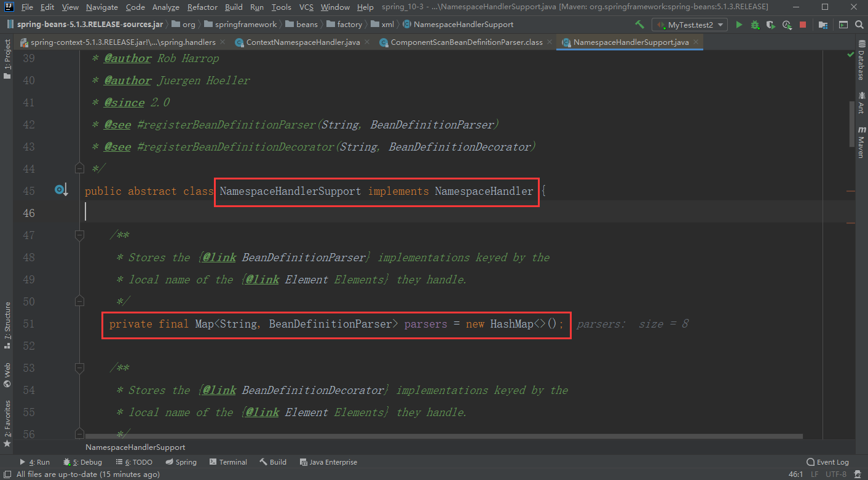Screen dimensions: 868x480
Task: Open the Database tool window
Action: click(x=861, y=61)
